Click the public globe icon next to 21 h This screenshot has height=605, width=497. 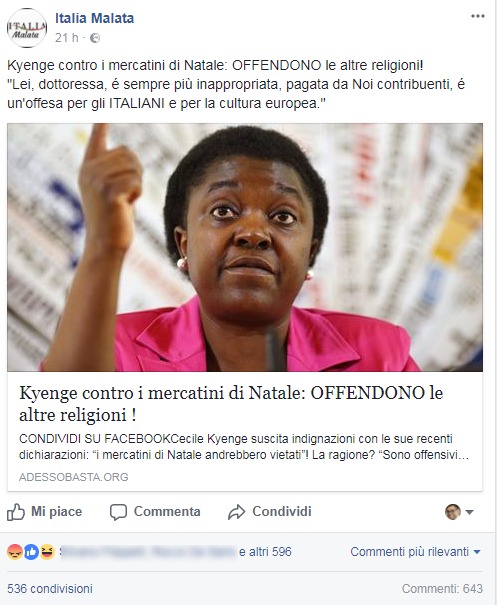coord(95,38)
